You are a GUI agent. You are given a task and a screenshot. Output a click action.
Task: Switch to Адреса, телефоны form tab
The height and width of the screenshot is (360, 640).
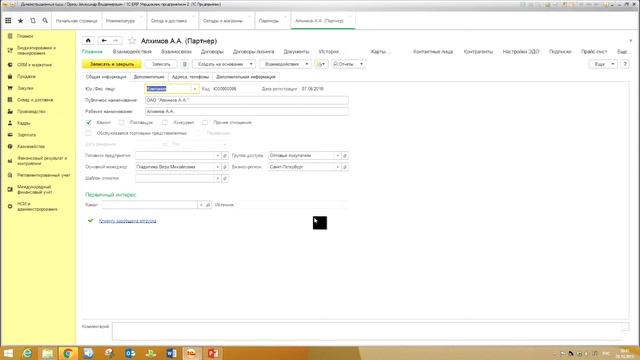[190, 77]
